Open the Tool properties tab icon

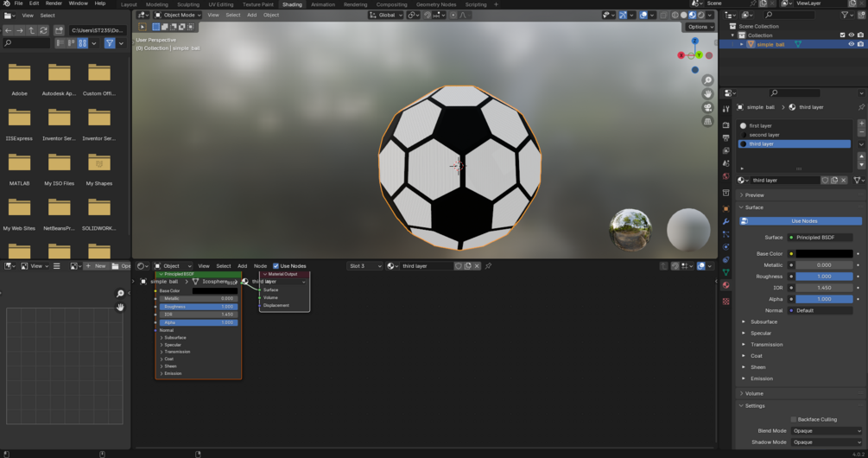pyautogui.click(x=725, y=109)
